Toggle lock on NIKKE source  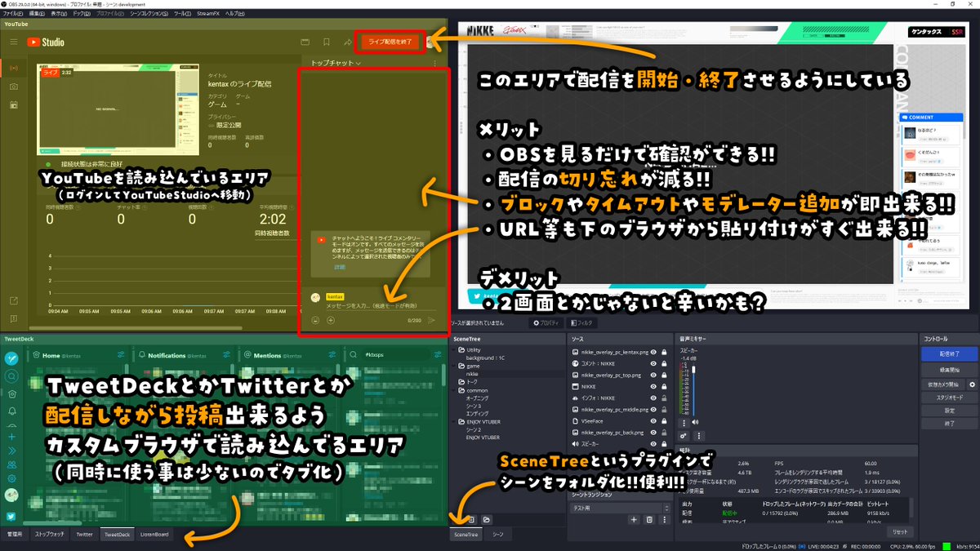point(664,385)
